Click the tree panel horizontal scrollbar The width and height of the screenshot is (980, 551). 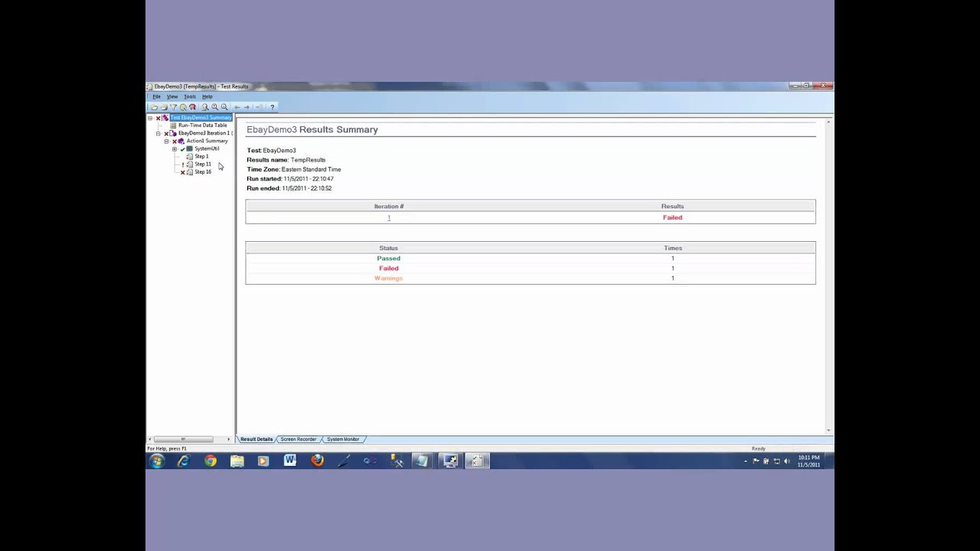(x=185, y=439)
